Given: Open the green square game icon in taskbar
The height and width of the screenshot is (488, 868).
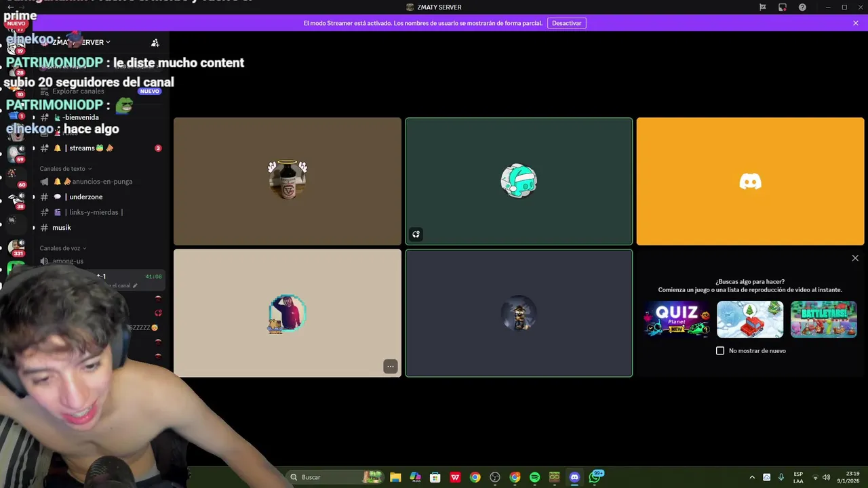Looking at the screenshot, I should pyautogui.click(x=555, y=477).
